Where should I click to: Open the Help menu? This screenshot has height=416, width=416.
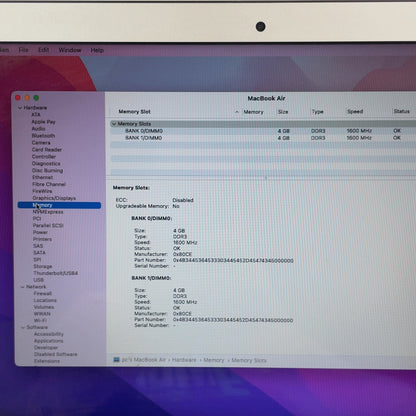97,50
